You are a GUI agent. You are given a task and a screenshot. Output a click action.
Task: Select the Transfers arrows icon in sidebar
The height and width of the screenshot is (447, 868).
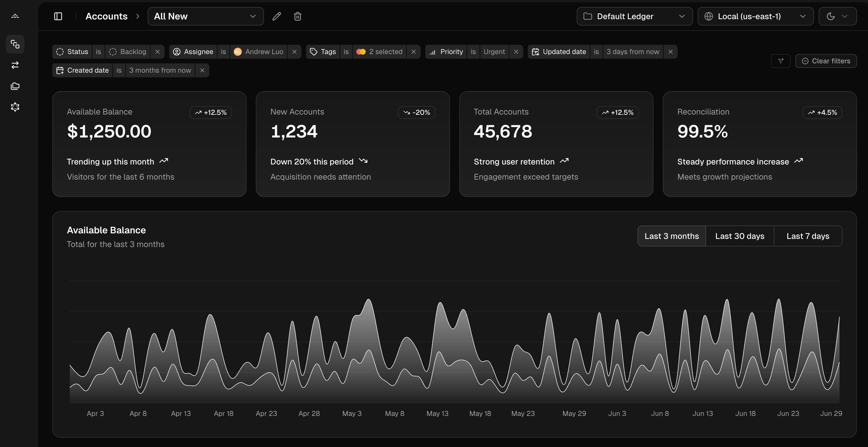point(15,65)
